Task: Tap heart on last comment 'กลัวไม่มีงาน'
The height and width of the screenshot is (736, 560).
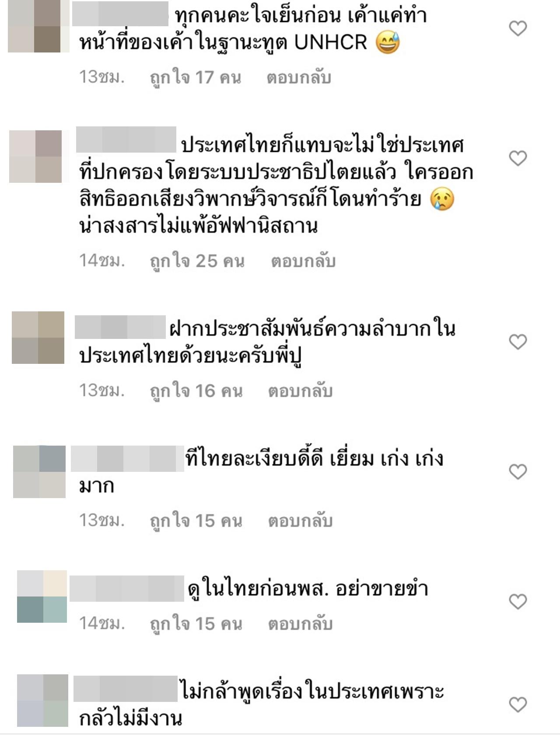Action: (518, 705)
